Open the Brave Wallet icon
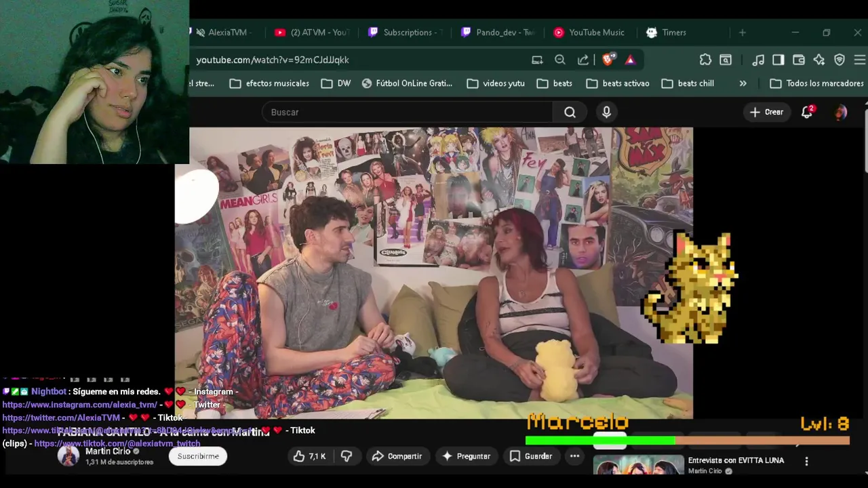The height and width of the screenshot is (488, 868). click(799, 60)
